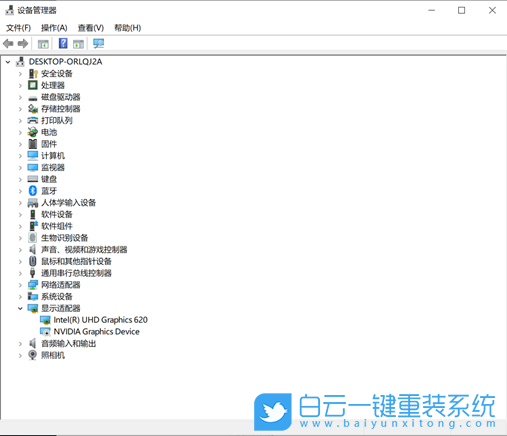The height and width of the screenshot is (436, 507).
Task: Select the Bluetooth 蓝牙 icon
Action: pyautogui.click(x=33, y=191)
